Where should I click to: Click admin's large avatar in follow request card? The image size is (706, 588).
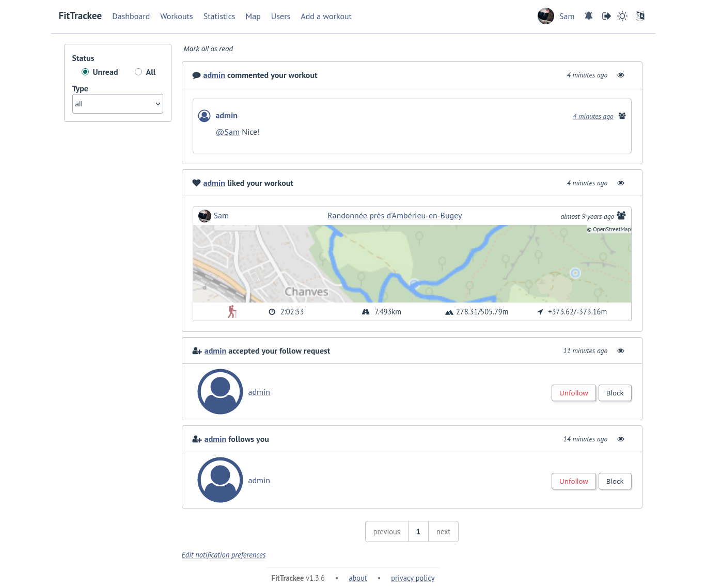[x=220, y=392]
